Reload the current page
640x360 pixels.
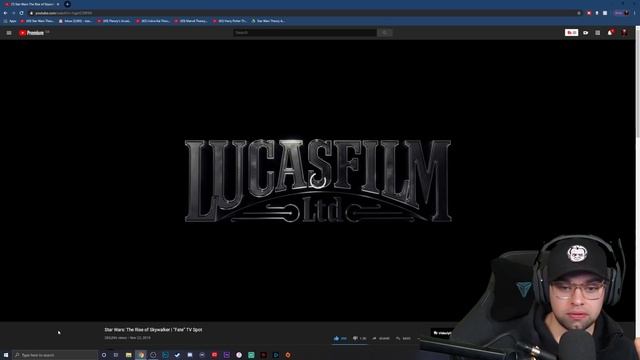(21, 13)
